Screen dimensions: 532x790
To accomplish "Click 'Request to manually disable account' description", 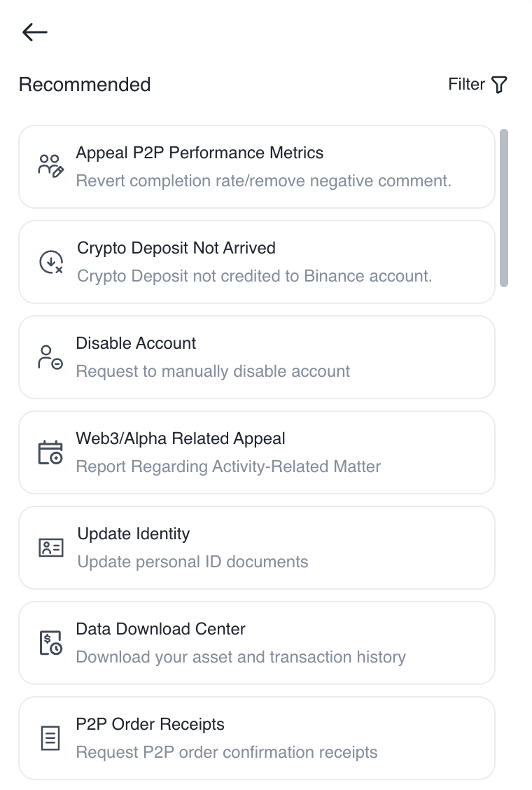I will point(213,371).
